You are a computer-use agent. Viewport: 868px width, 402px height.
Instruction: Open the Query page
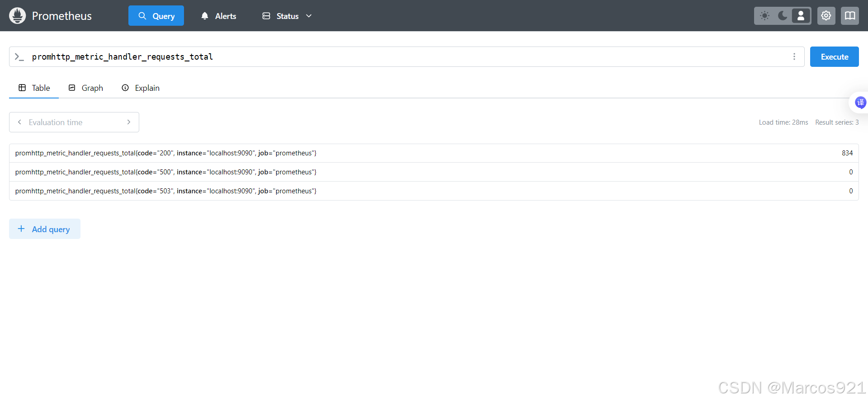156,16
